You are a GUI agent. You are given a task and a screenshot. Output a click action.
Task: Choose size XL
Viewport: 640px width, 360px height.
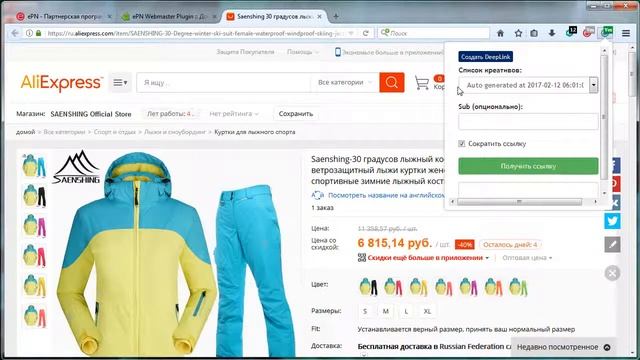click(427, 311)
